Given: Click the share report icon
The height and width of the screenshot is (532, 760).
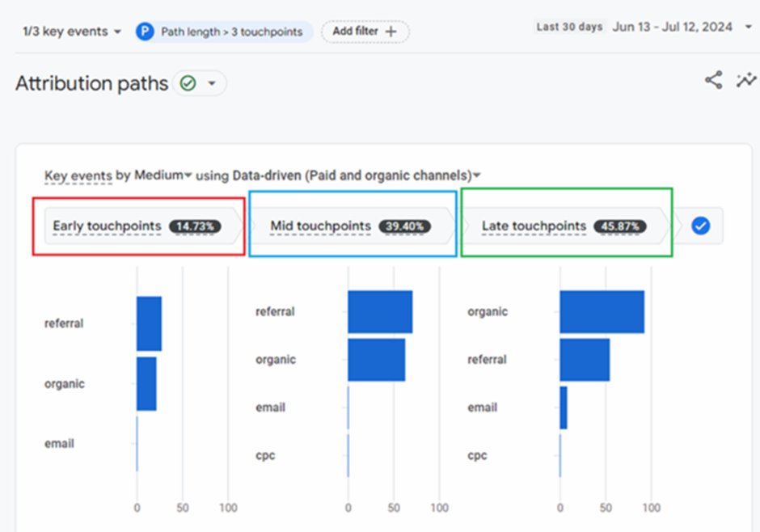Looking at the screenshot, I should click(x=713, y=80).
